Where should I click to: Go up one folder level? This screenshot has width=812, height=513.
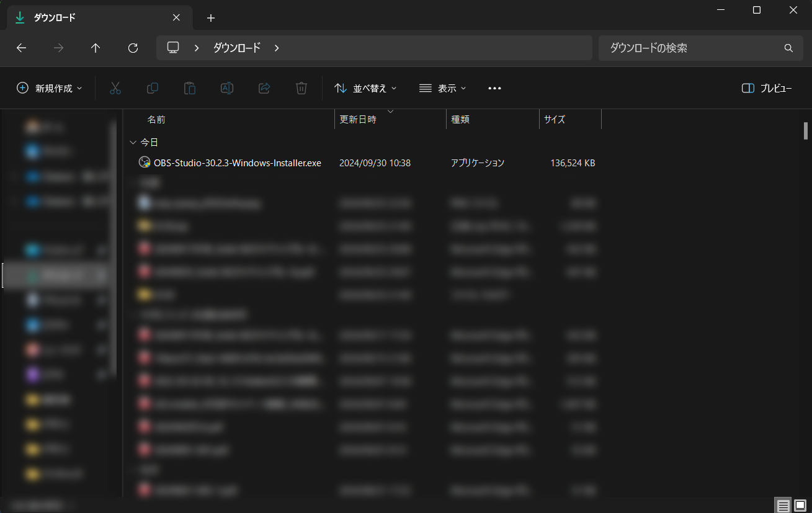pyautogui.click(x=96, y=48)
